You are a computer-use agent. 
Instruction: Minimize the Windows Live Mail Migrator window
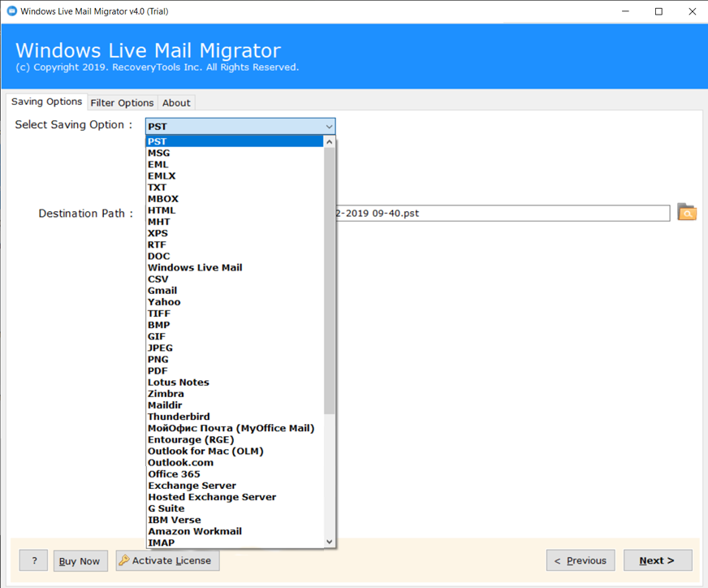(x=625, y=11)
